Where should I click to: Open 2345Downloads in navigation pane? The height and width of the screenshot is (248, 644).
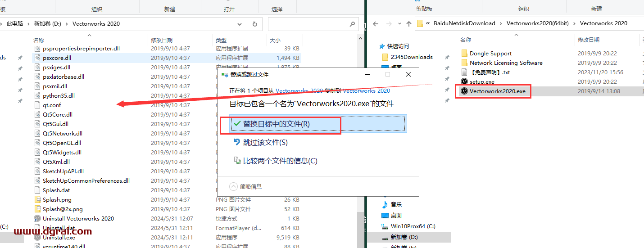pyautogui.click(x=412, y=57)
